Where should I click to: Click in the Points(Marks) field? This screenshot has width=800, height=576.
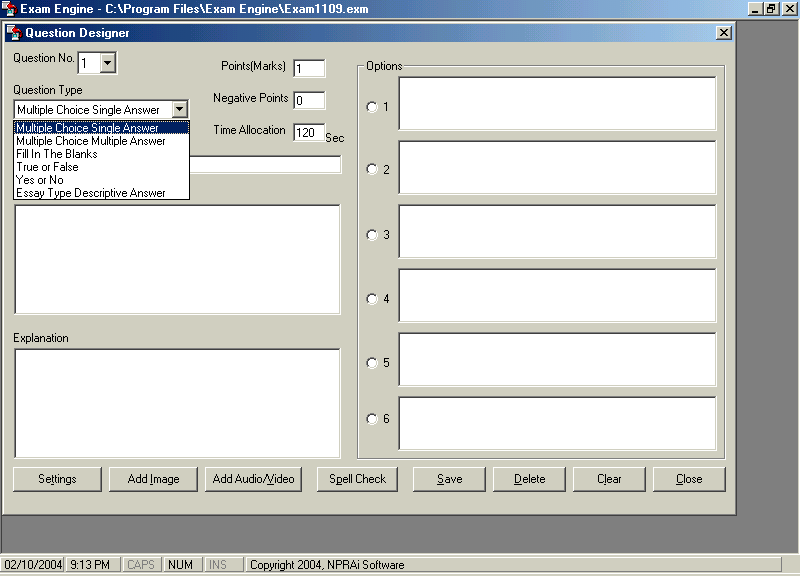(309, 68)
